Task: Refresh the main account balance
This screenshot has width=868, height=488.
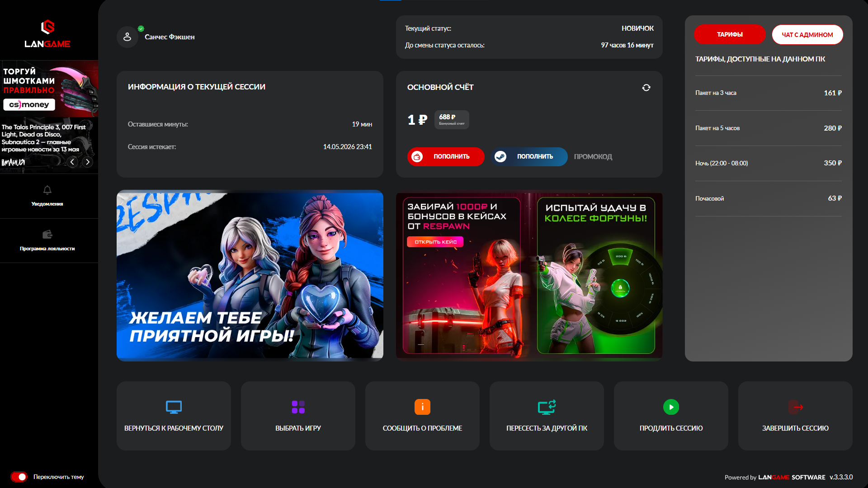Action: click(x=646, y=88)
